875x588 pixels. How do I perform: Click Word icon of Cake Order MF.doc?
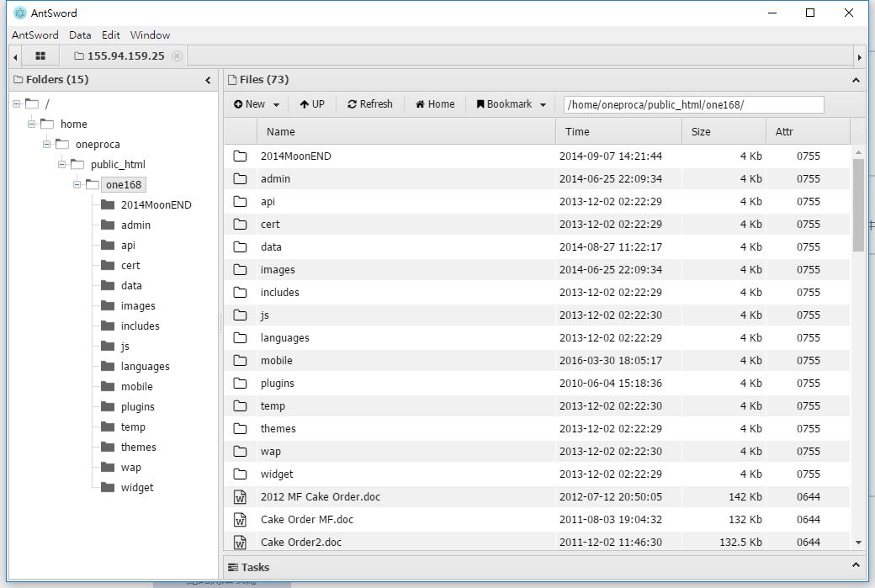(x=240, y=519)
